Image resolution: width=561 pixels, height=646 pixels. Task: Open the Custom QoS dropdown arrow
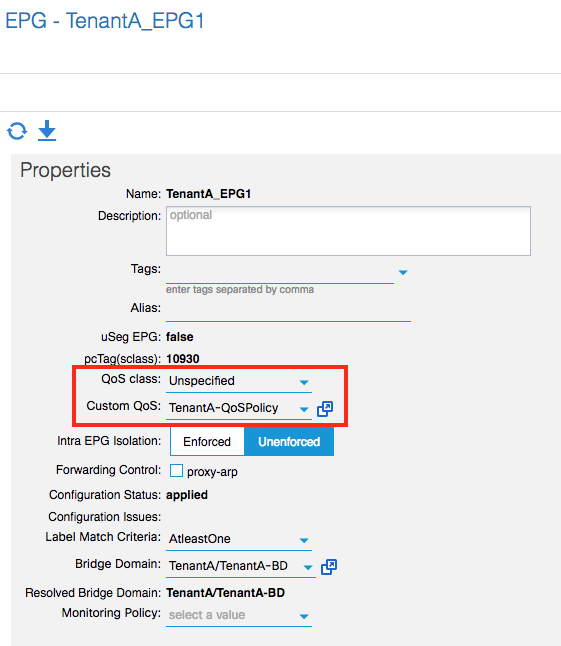point(304,410)
